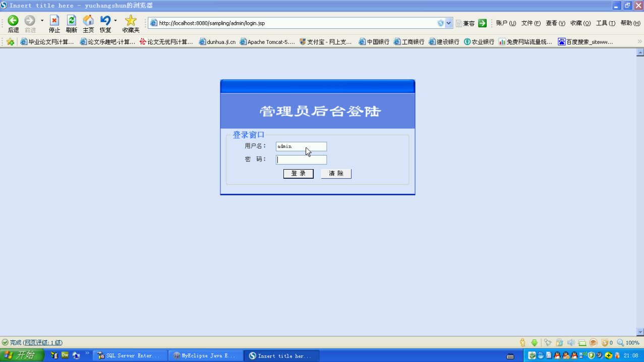
Task: Expand the bookmarks bar overflow chevron
Action: click(640, 42)
